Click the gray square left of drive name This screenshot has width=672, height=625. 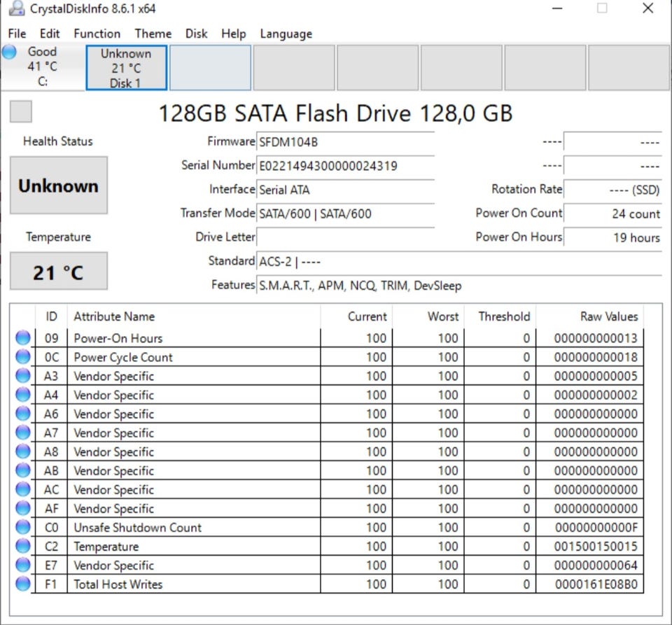coord(21,111)
